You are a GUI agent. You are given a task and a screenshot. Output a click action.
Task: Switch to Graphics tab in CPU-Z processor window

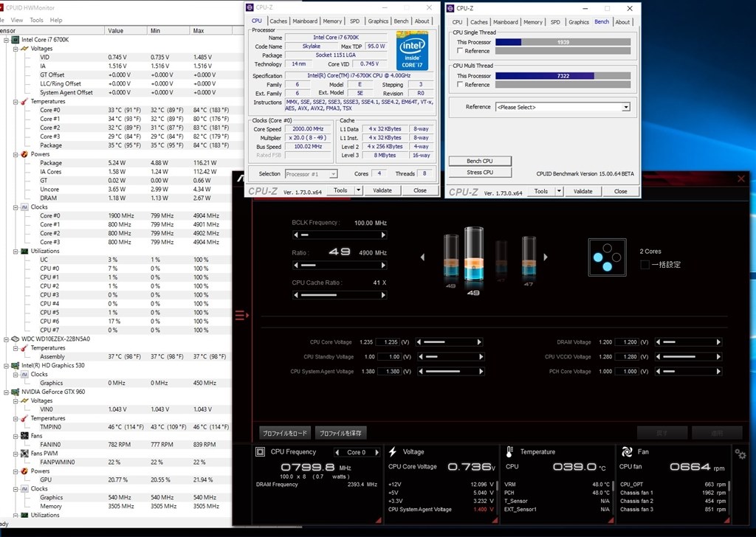pos(378,21)
